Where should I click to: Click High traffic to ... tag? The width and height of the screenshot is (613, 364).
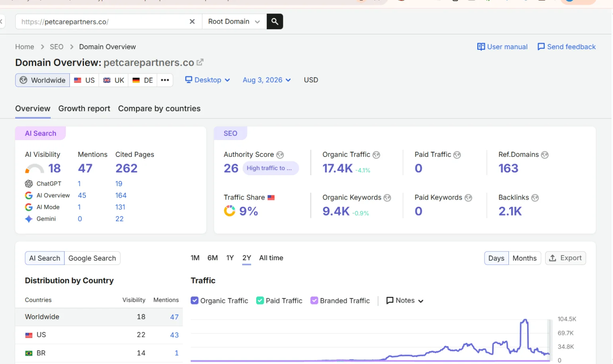coord(270,168)
